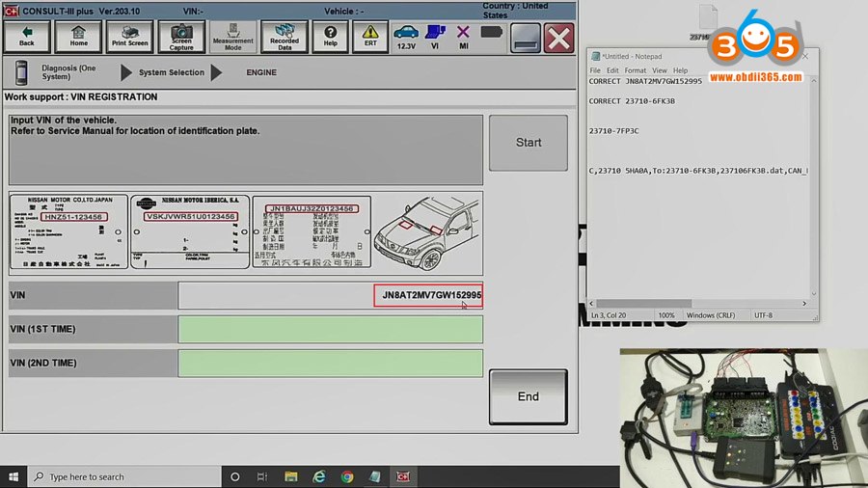Click the VIN (2ND TIME) input field
The height and width of the screenshot is (488, 868).
pos(331,363)
